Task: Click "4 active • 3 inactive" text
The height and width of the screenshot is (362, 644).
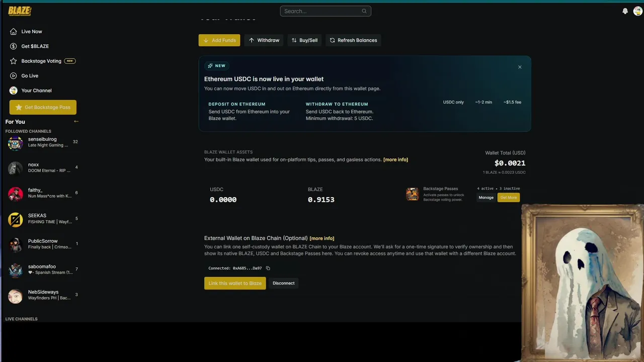Action: pyautogui.click(x=498, y=189)
